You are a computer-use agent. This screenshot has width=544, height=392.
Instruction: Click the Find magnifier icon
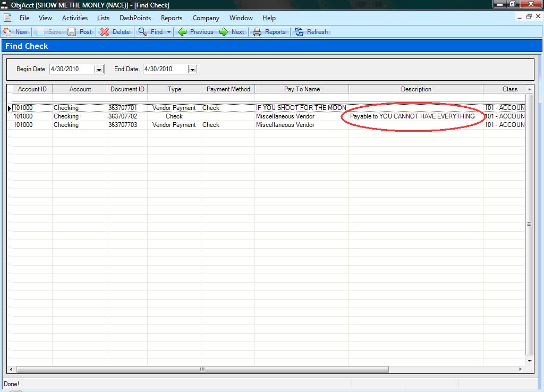click(x=142, y=32)
